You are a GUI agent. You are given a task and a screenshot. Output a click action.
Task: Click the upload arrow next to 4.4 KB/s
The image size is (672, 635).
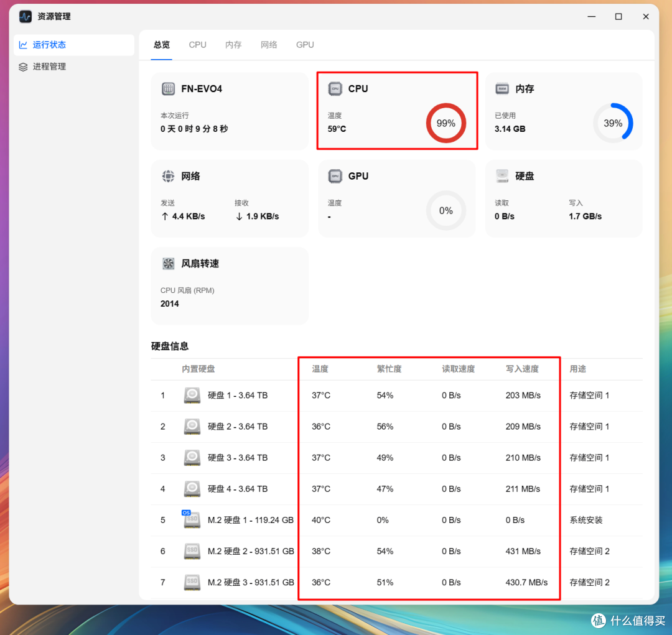coord(165,216)
